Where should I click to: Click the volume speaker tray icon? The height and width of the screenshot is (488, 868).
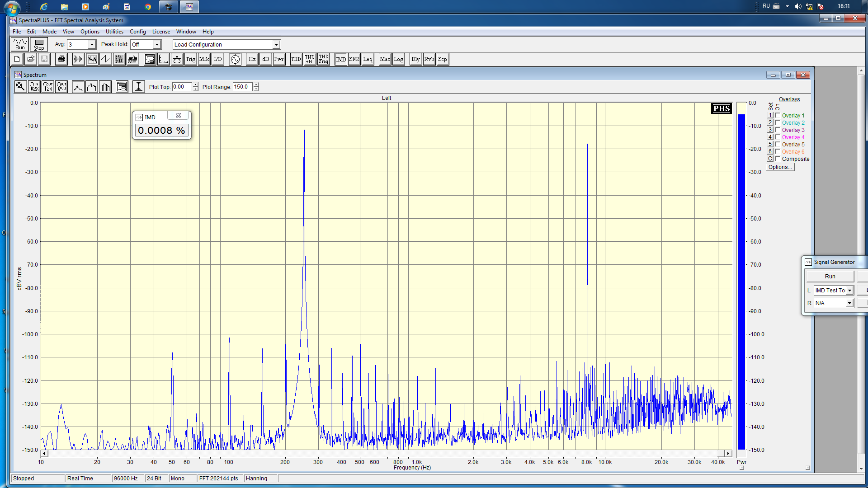click(798, 6)
